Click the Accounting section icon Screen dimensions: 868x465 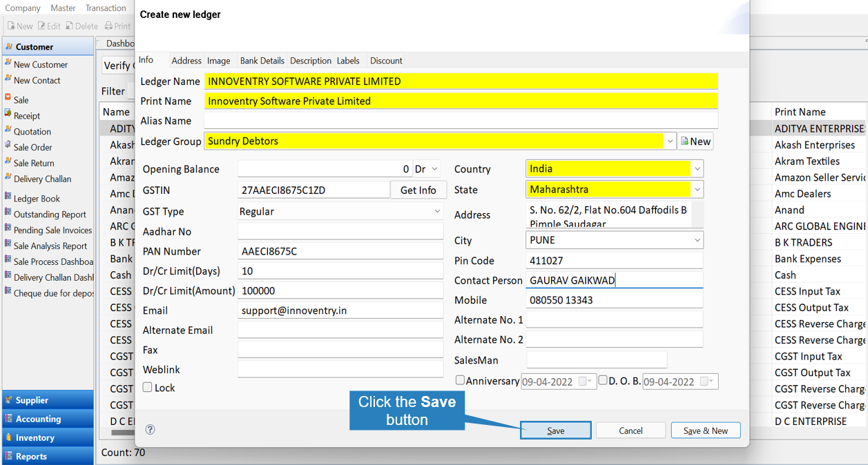[x=9, y=418]
